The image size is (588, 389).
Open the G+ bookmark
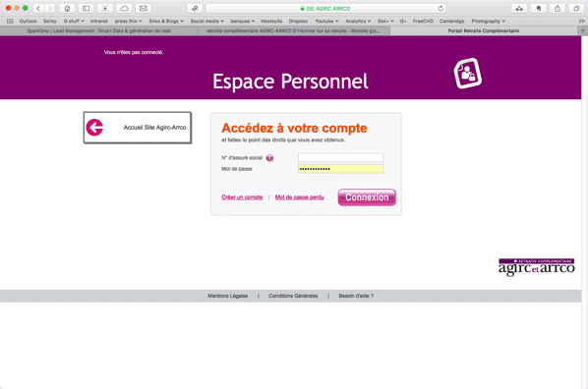403,21
